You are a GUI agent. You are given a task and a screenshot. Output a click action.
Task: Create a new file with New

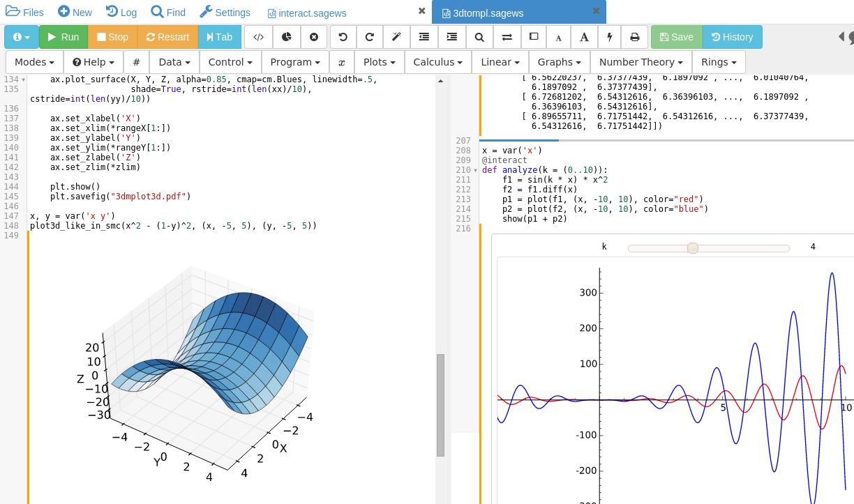click(75, 12)
